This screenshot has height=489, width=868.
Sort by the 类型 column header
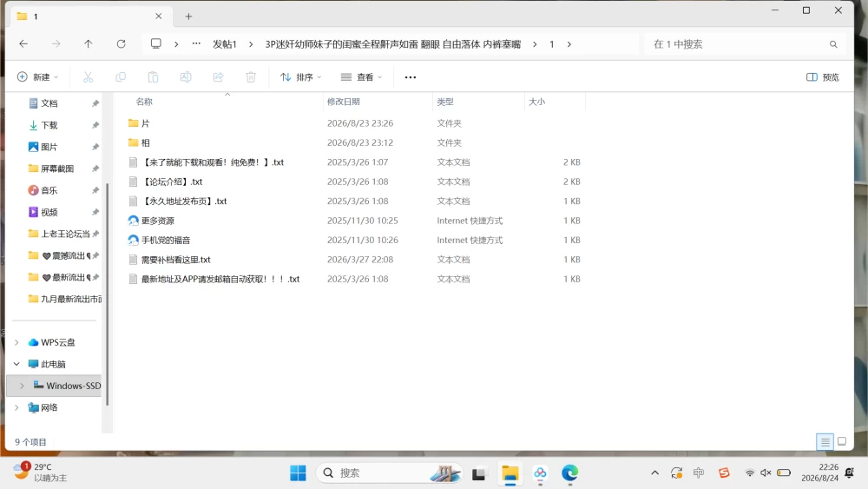[445, 102]
